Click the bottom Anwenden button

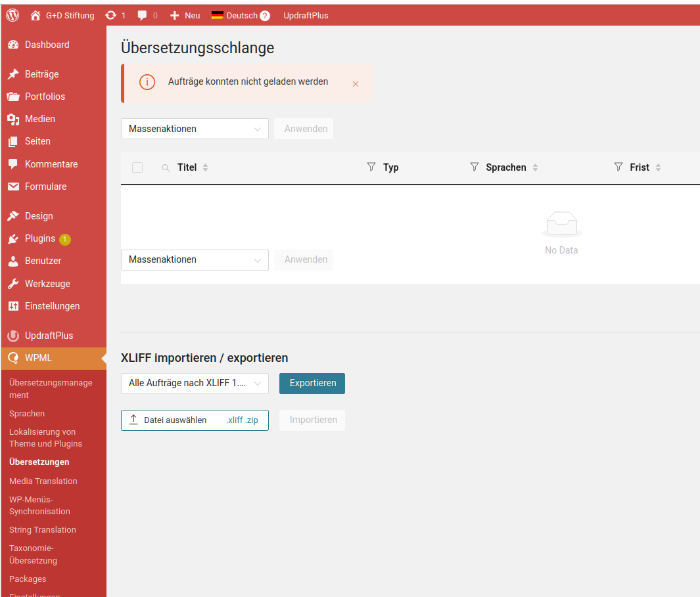(x=304, y=259)
